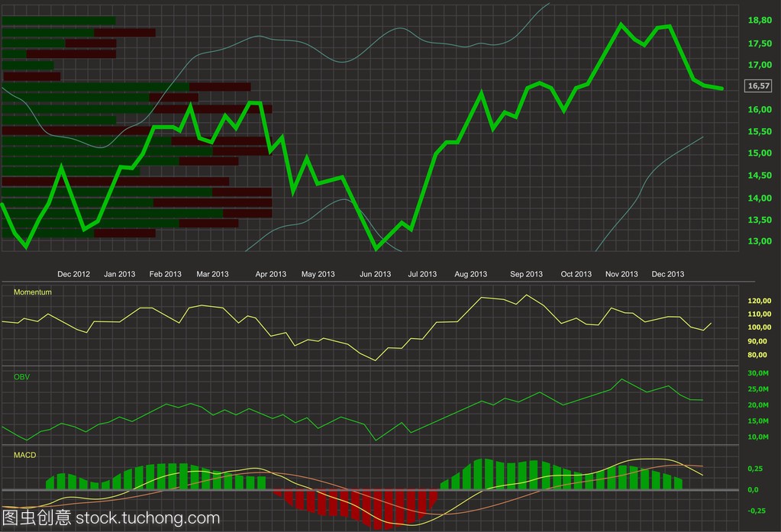This screenshot has height=532, width=781.
Task: Click the 20,0M OBV scale value
Action: point(758,405)
